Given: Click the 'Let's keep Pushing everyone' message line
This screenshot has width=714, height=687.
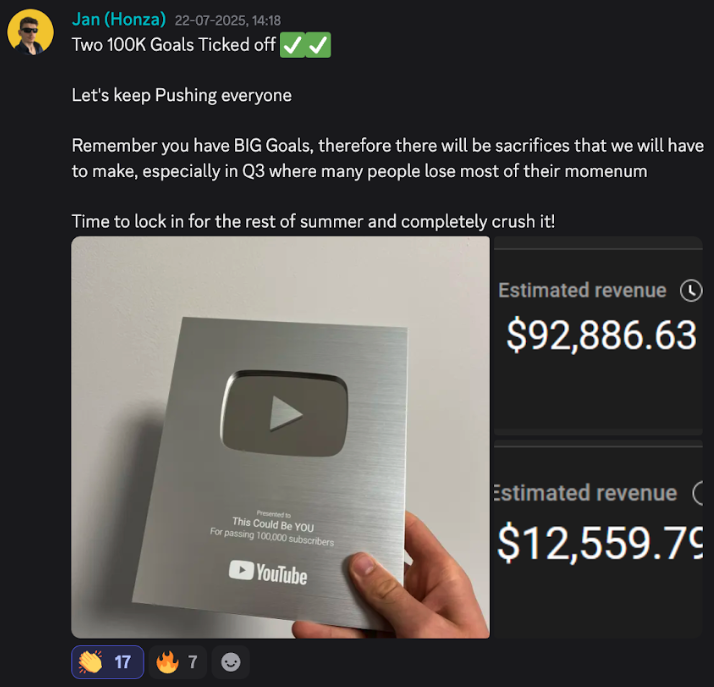Looking at the screenshot, I should point(182,96).
